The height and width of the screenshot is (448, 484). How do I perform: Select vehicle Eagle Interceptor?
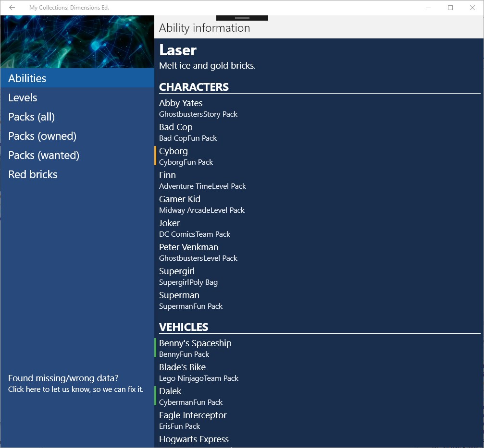(318, 420)
